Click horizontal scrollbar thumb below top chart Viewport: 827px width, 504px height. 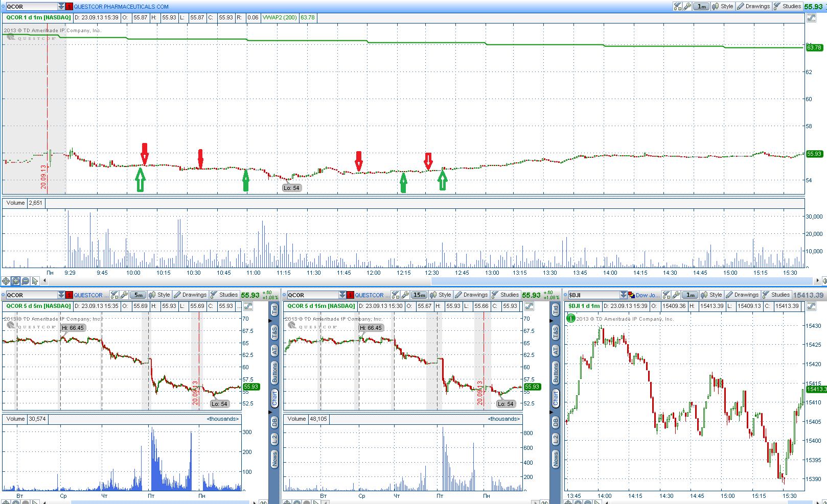[x=622, y=281]
